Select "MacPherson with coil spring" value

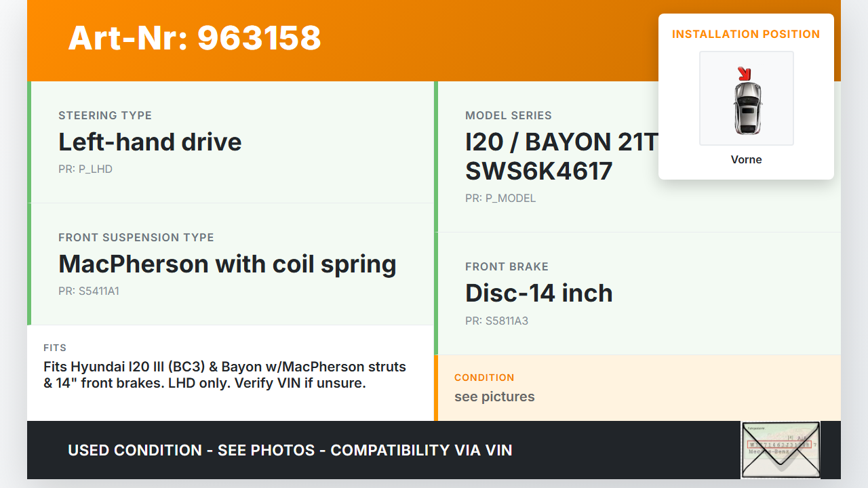coord(227,264)
